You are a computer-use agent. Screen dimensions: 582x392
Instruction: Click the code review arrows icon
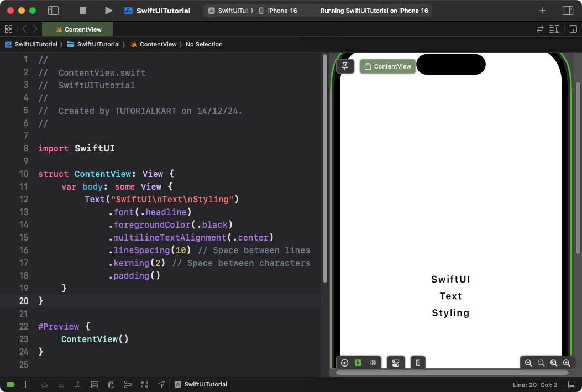540,29
